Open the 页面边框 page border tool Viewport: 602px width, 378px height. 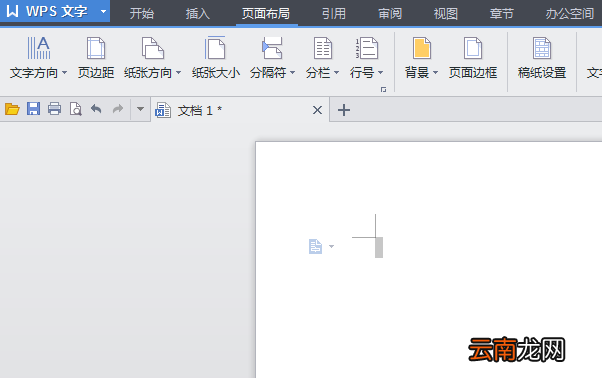pyautogui.click(x=473, y=57)
